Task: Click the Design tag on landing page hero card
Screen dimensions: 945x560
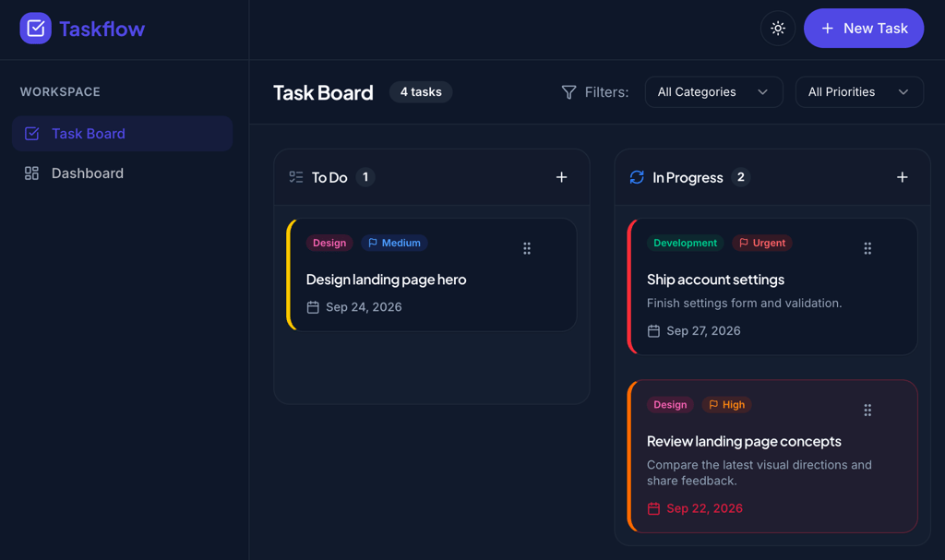Action: coord(329,243)
